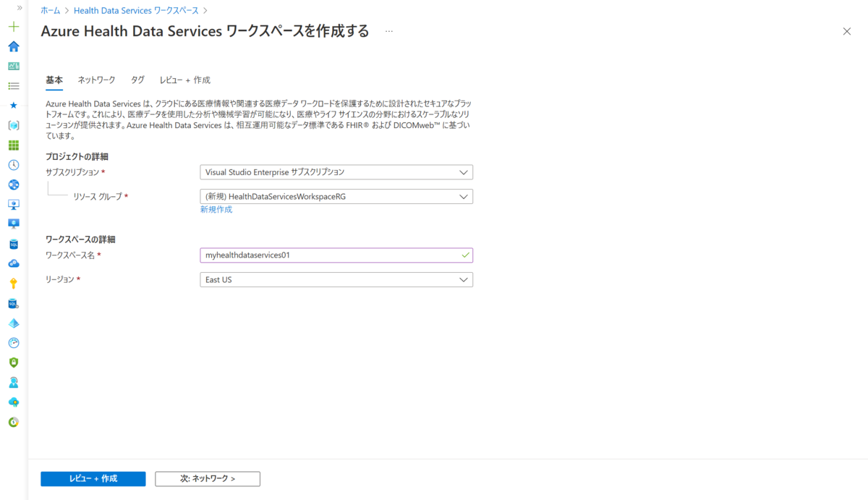
Task: Click the ワークスペース名 field label
Action: [73, 255]
